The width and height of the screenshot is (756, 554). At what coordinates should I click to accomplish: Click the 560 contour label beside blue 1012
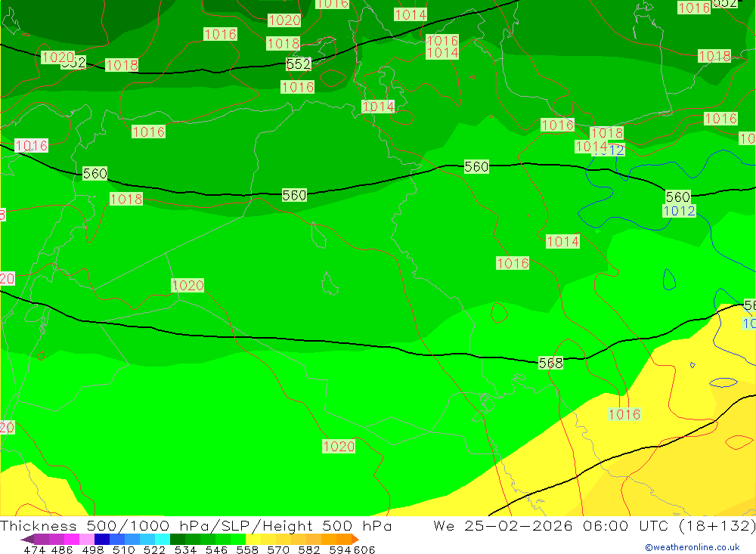678,197
